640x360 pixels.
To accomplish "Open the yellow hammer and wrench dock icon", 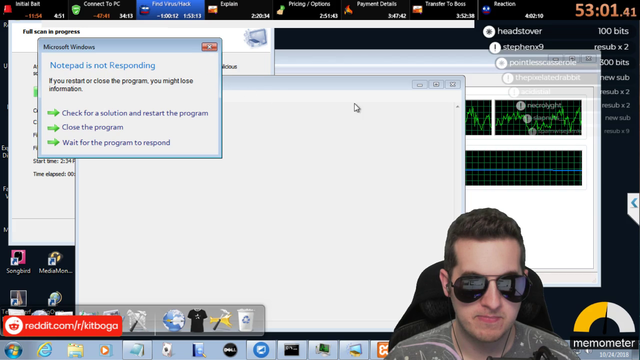I will point(221,320).
